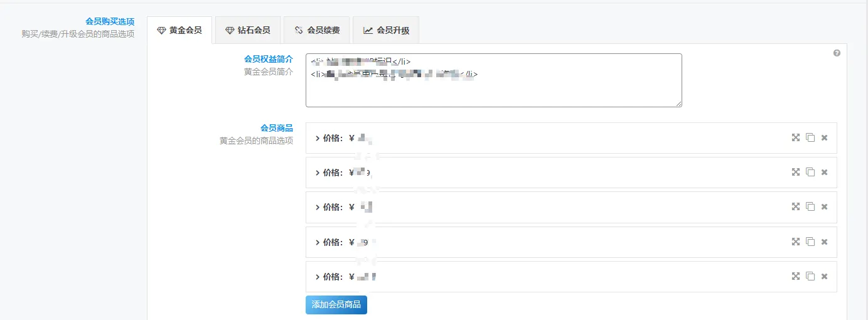Click the move icon on third product row
Image resolution: width=868 pixels, height=320 pixels.
795,206
